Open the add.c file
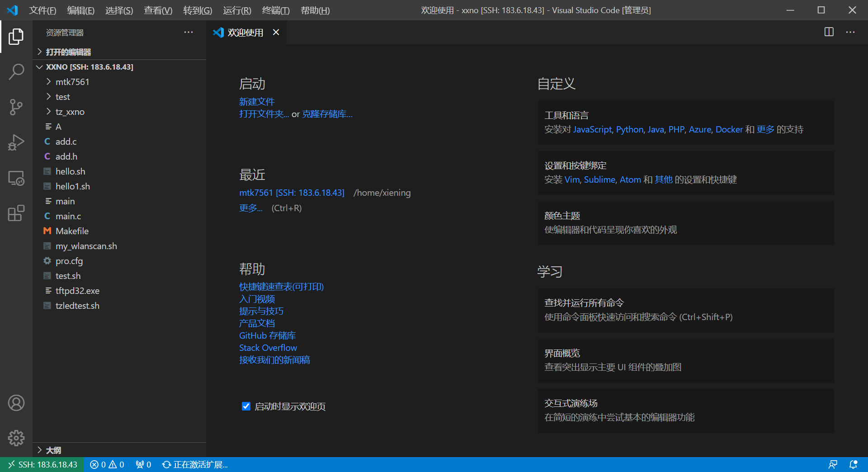 click(119, 142)
